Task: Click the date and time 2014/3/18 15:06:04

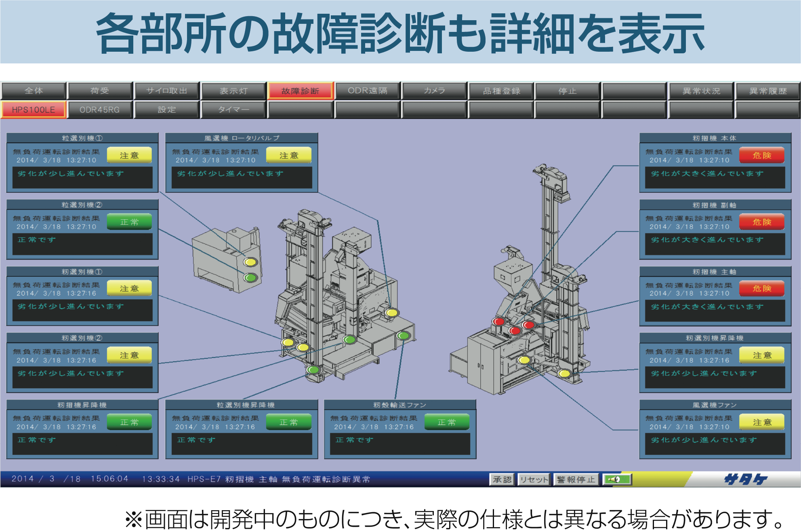Action: coord(70,479)
